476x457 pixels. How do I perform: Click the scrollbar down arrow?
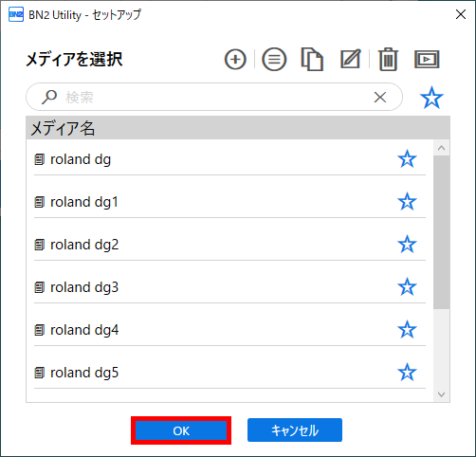point(442,394)
